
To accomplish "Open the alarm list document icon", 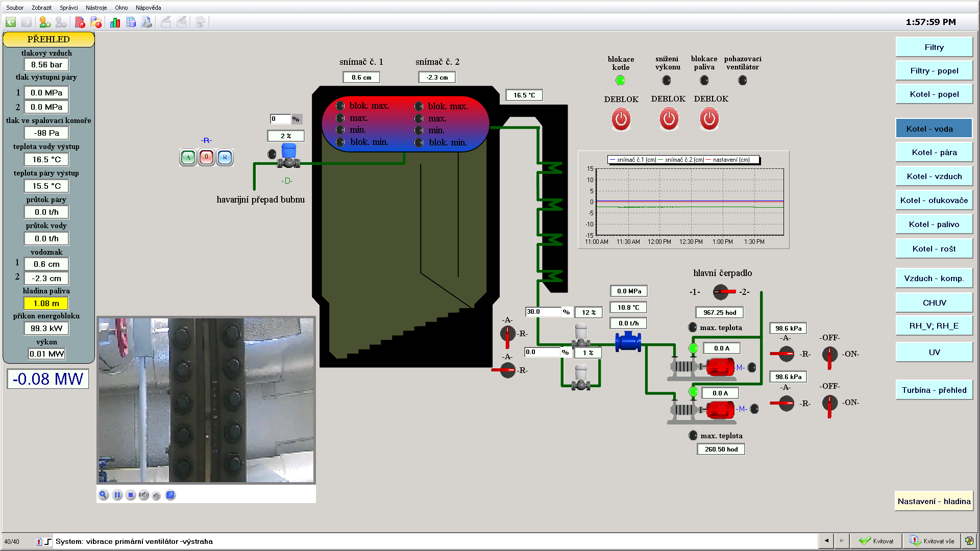I will 80,22.
